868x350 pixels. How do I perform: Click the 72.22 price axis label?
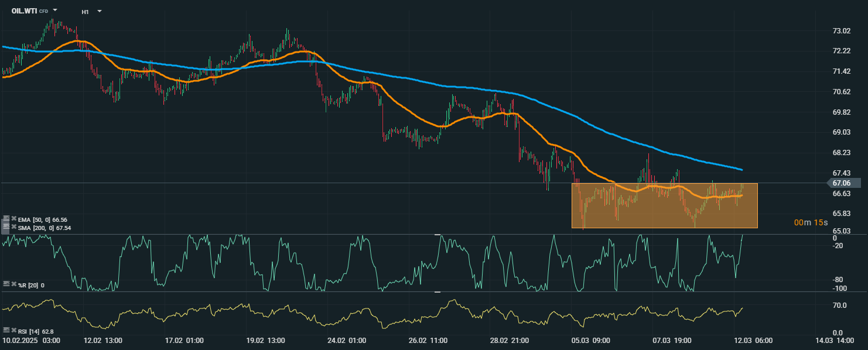click(x=841, y=51)
